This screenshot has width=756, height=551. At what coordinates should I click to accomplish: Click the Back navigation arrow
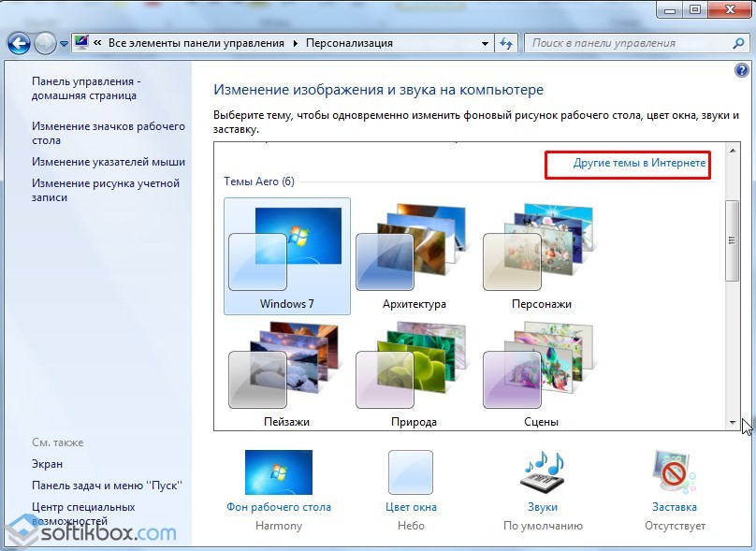[19, 43]
